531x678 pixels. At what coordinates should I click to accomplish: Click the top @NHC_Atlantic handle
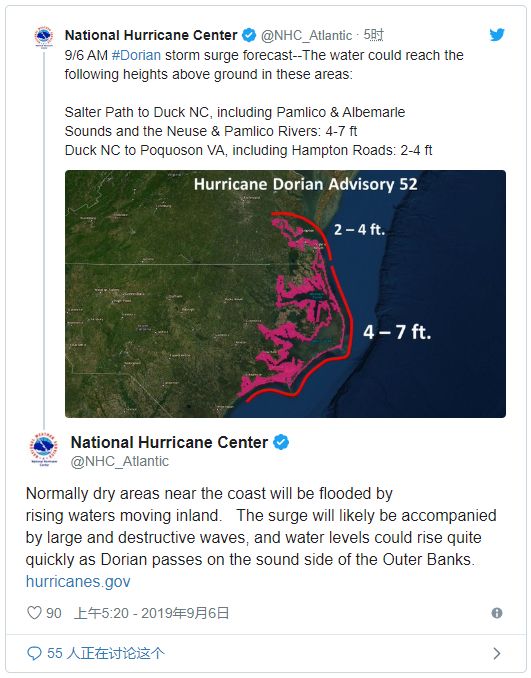306,35
